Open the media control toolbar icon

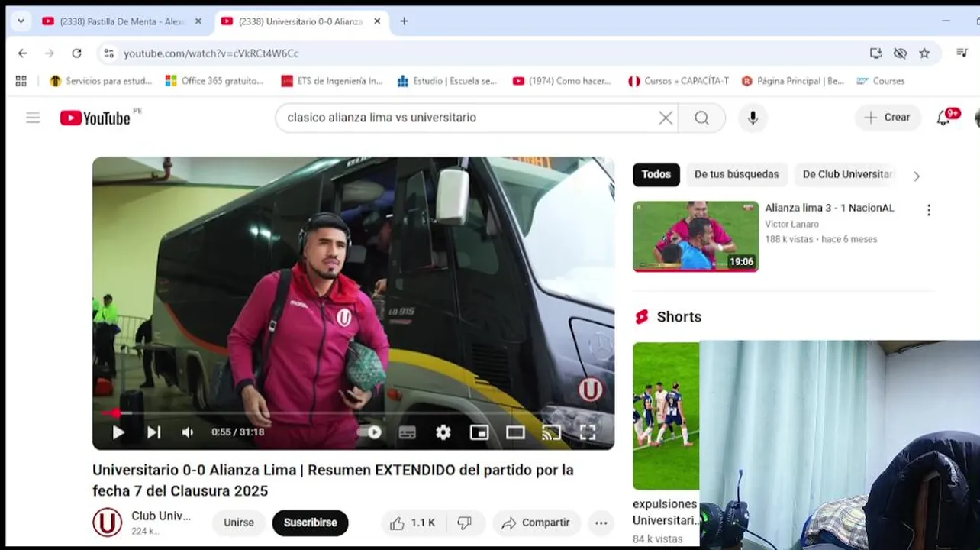coord(962,53)
